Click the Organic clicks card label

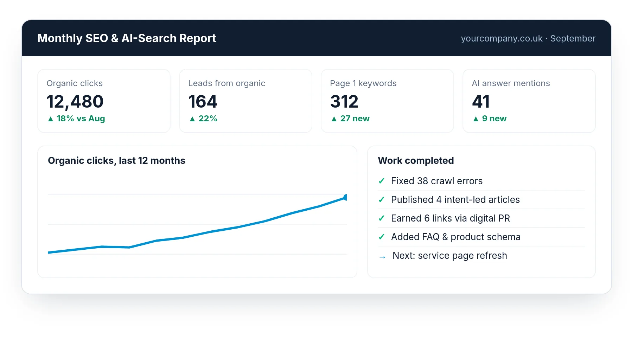(75, 83)
